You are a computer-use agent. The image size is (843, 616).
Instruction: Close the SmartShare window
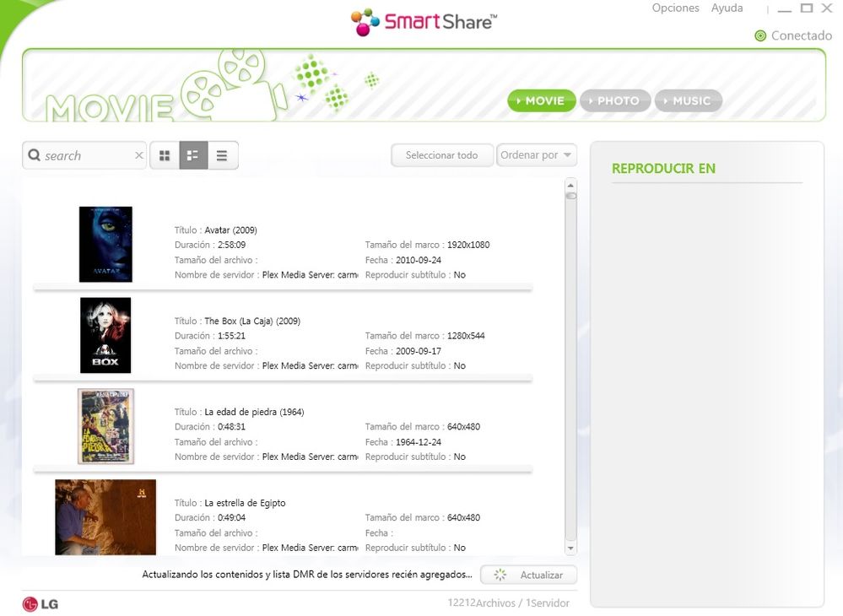(x=827, y=8)
